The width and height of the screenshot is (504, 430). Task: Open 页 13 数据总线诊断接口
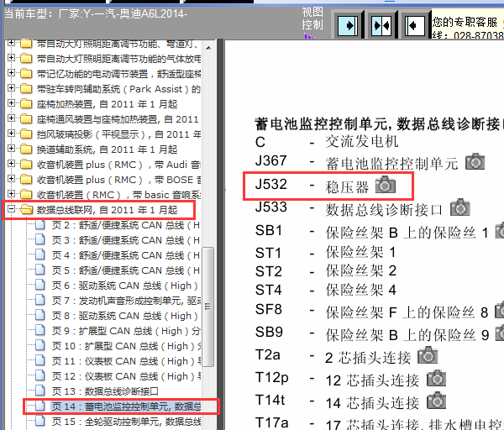click(105, 391)
